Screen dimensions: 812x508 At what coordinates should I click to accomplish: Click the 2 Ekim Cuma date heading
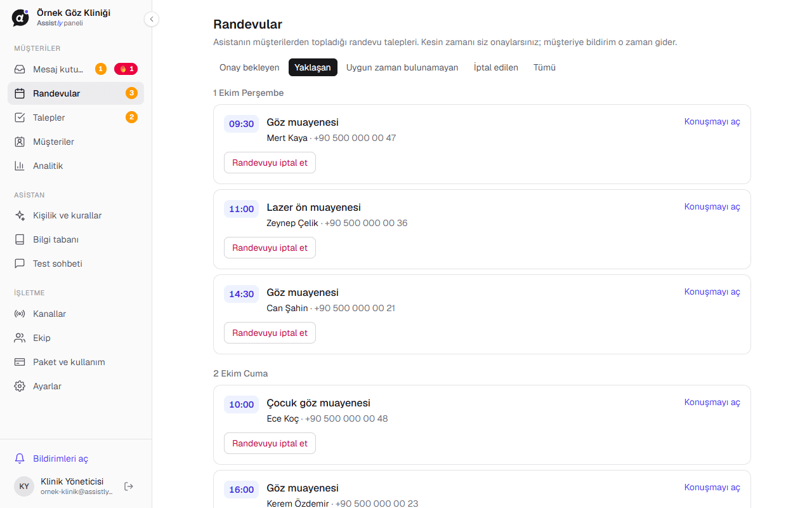[x=240, y=373]
